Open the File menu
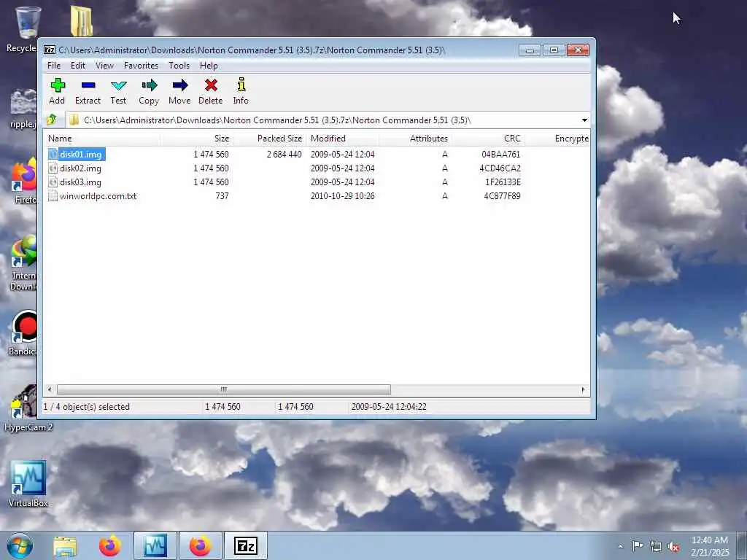 pyautogui.click(x=54, y=65)
